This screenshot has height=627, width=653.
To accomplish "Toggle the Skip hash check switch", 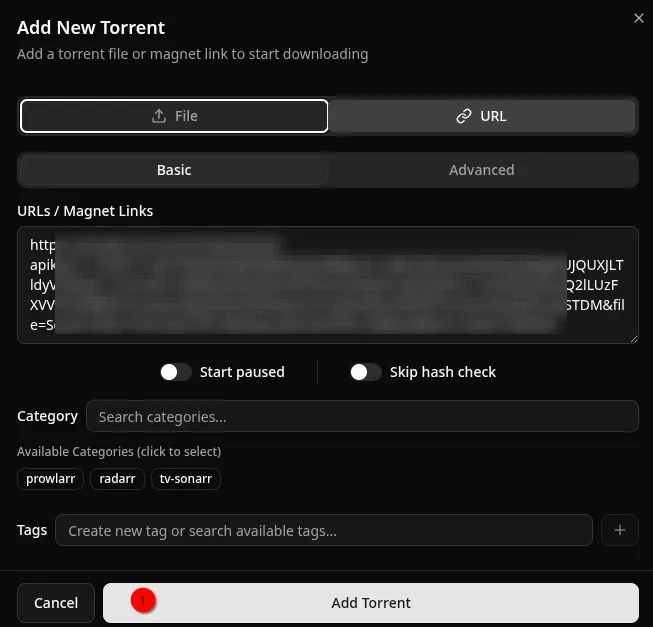I will [366, 372].
